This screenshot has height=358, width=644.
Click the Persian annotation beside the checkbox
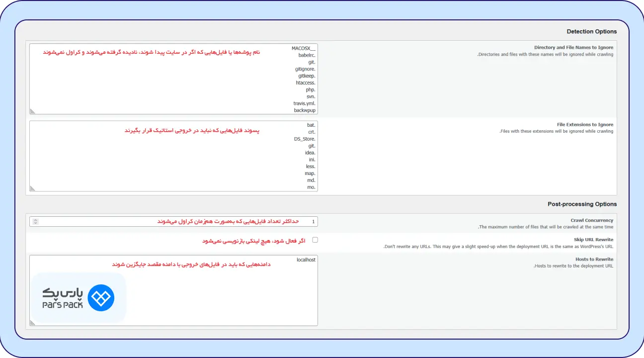pos(254,240)
